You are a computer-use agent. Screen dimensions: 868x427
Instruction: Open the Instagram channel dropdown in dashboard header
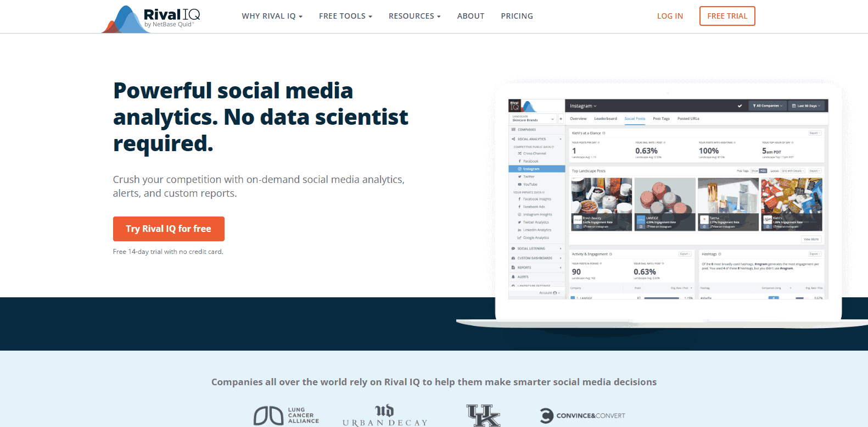coord(583,106)
